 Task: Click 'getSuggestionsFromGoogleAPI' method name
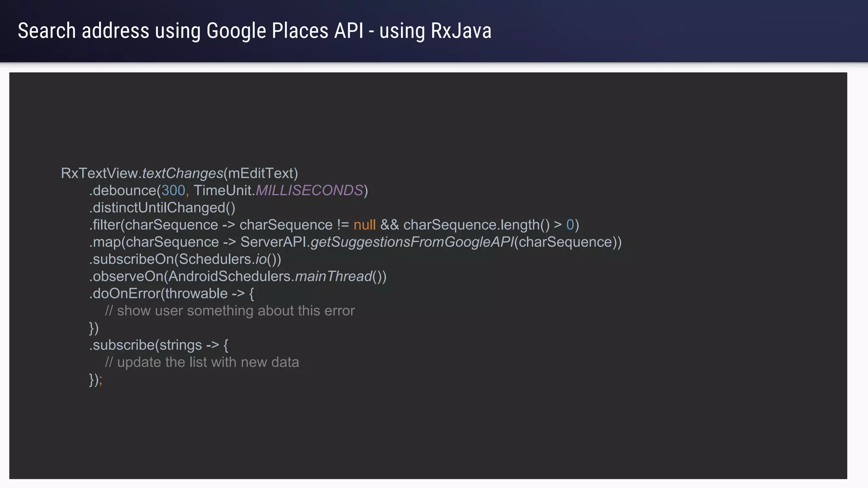[412, 242]
